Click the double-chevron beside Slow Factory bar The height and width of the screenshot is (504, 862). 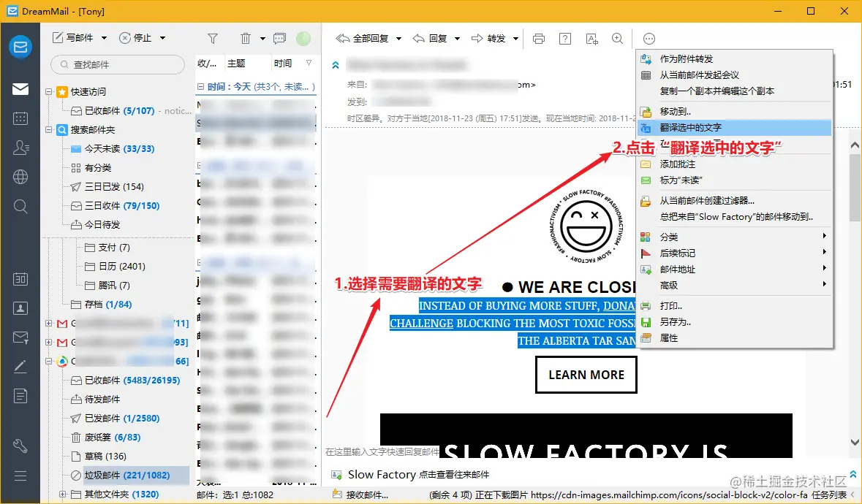click(x=852, y=474)
